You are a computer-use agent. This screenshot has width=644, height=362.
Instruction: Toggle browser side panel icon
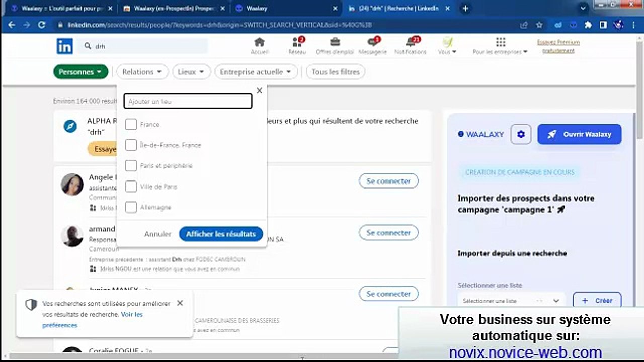click(x=603, y=25)
